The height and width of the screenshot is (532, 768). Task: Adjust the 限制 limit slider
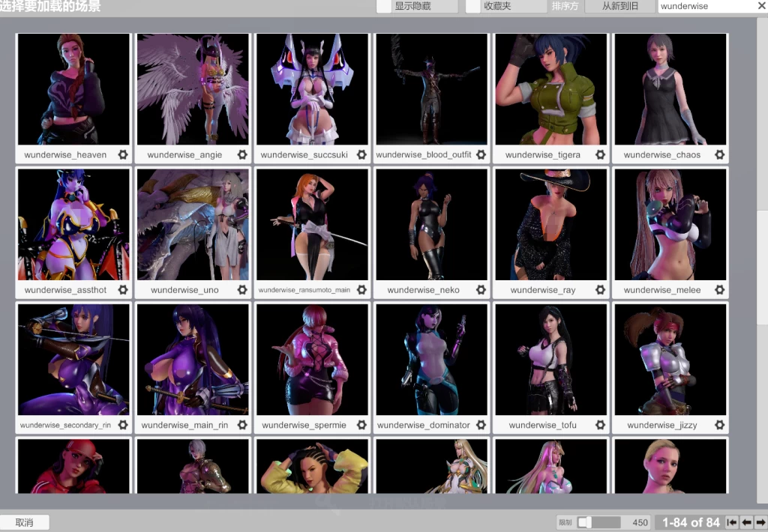click(x=584, y=522)
